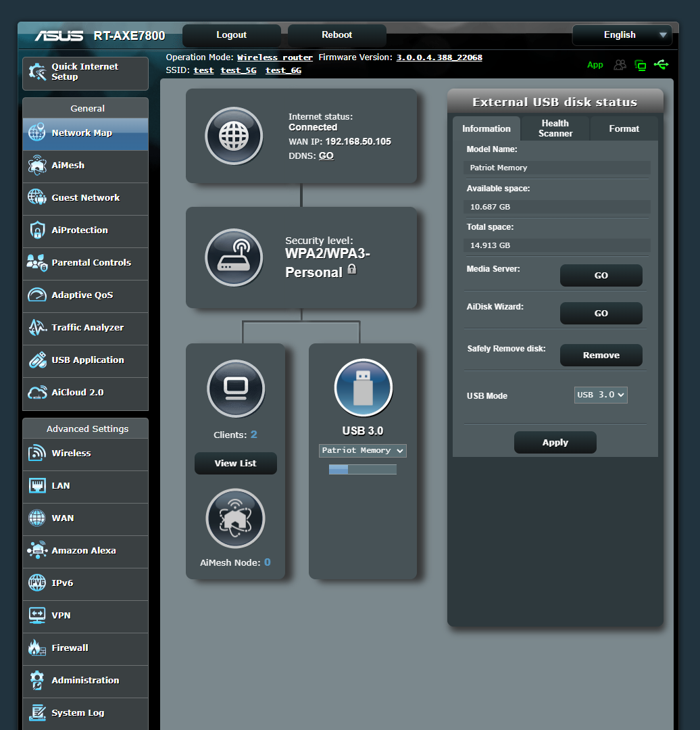The image size is (700, 730).
Task: Click the test SSID link
Action: tap(204, 70)
